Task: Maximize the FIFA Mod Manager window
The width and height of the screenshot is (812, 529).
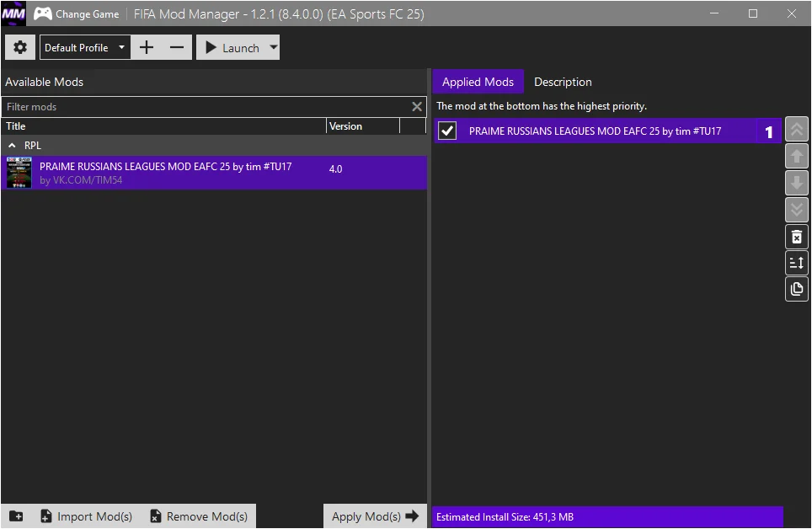Action: click(x=753, y=13)
